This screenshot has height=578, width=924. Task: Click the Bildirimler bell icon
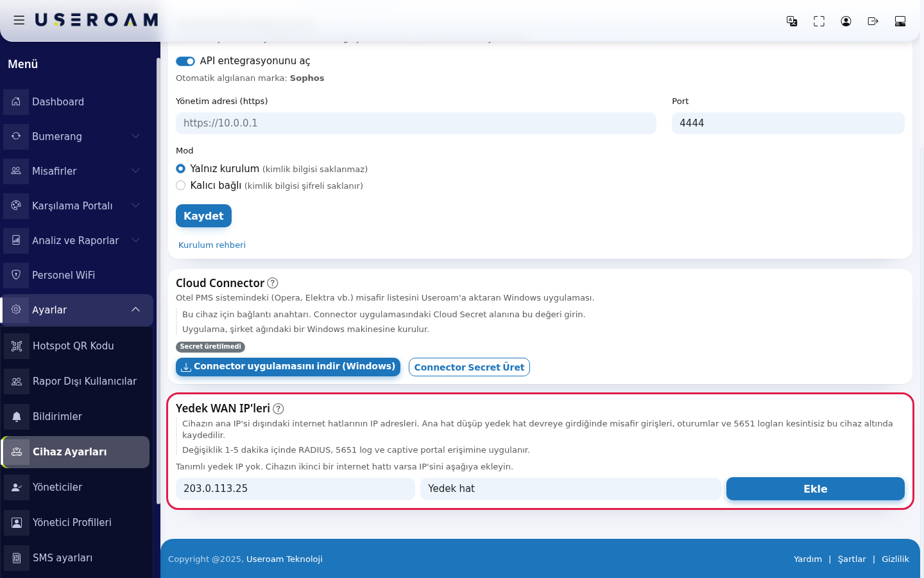(x=17, y=417)
